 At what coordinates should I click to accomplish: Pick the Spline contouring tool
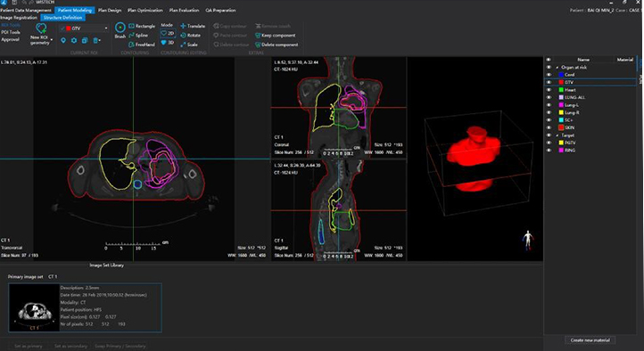point(138,36)
